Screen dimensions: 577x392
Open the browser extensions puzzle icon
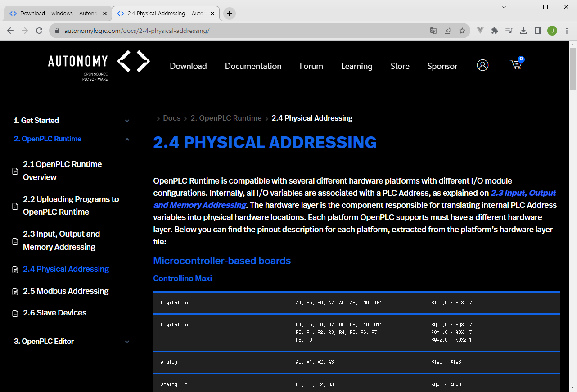(495, 31)
